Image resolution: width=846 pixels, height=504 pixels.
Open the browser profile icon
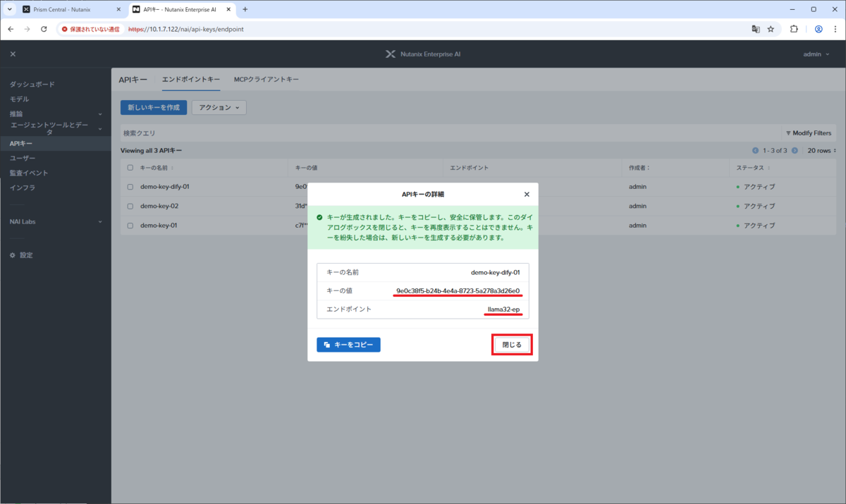819,30
